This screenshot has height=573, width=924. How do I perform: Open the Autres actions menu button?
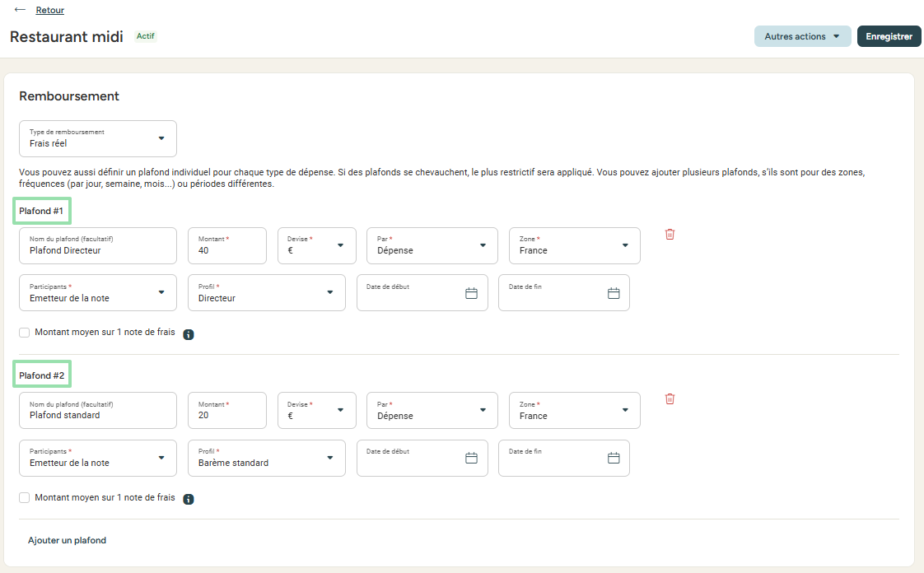[x=803, y=36]
